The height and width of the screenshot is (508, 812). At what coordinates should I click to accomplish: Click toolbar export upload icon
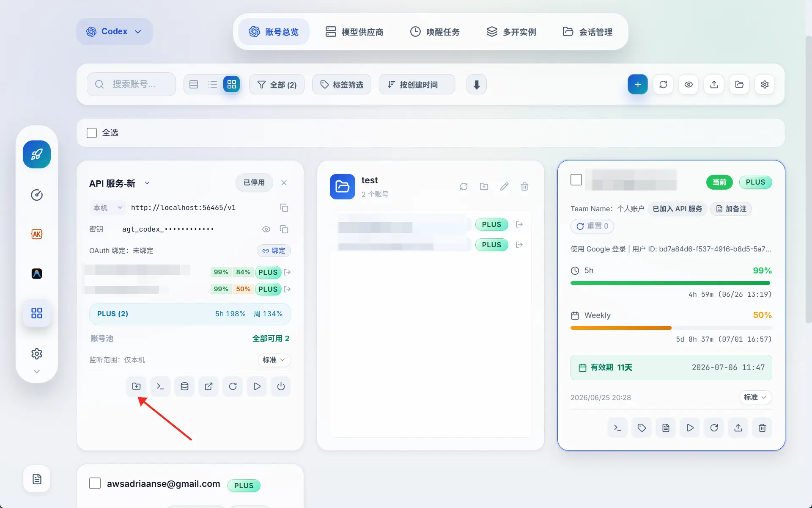pyautogui.click(x=714, y=85)
